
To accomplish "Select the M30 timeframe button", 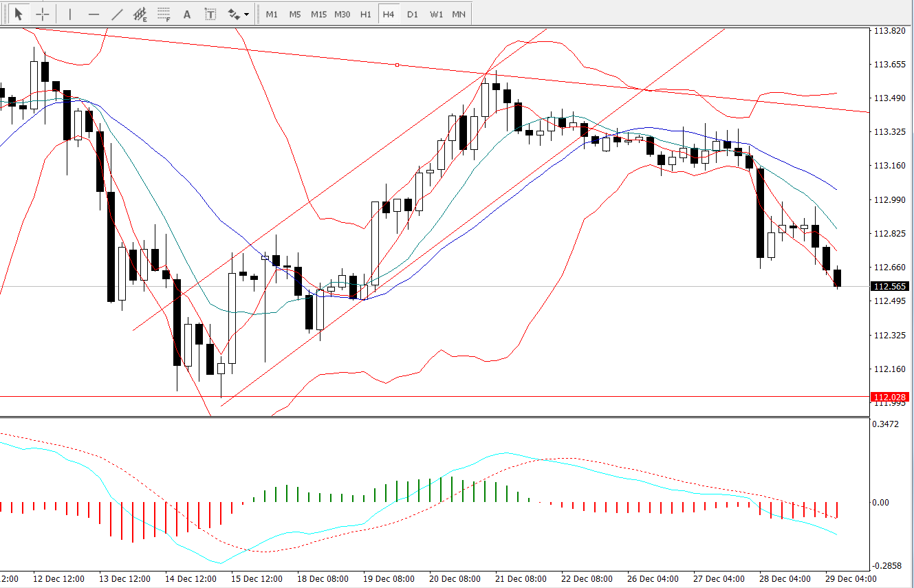I will pyautogui.click(x=342, y=14).
